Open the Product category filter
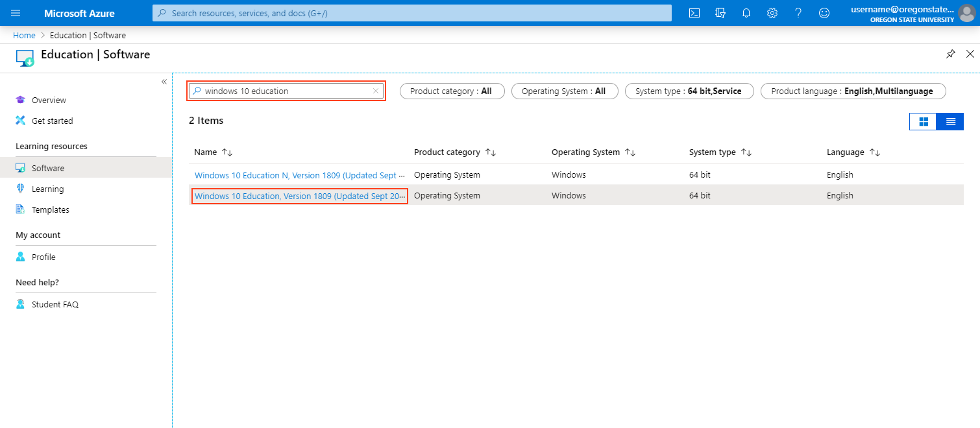The image size is (980, 428). click(x=452, y=91)
